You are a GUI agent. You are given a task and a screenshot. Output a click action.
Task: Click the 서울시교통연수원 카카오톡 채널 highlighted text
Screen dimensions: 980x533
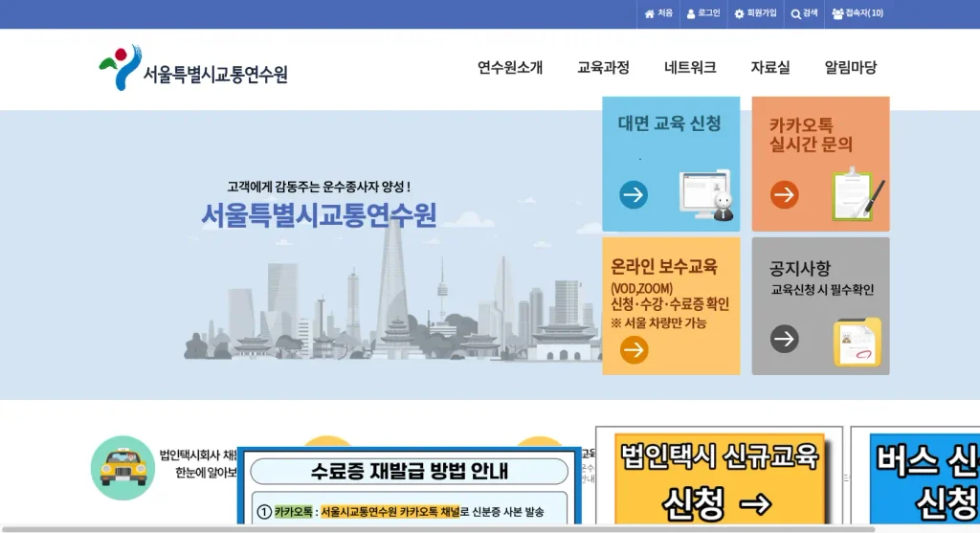(x=390, y=512)
